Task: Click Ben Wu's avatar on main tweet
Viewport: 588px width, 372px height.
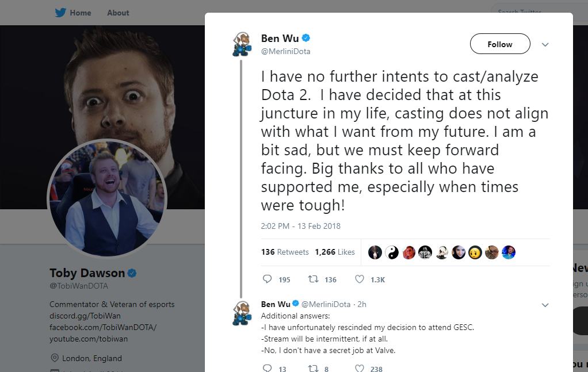Action: click(242, 44)
